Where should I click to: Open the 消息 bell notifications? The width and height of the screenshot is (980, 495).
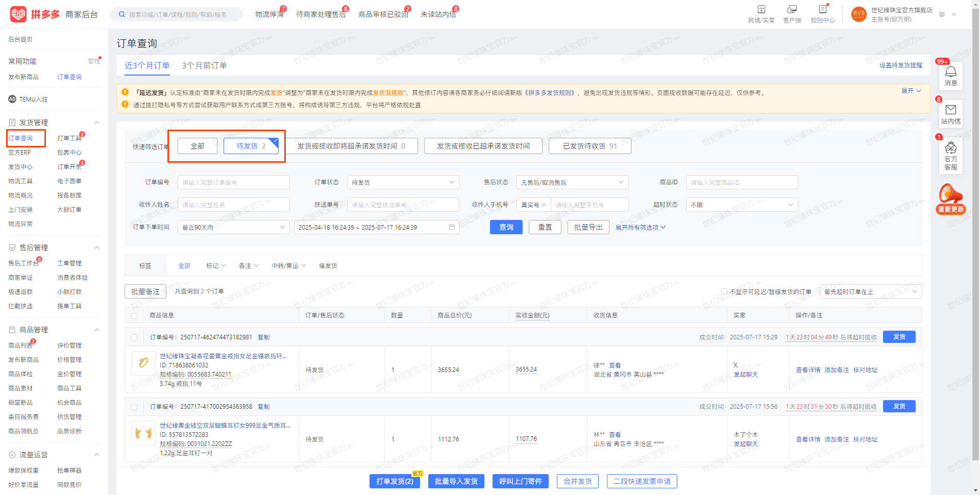pyautogui.click(x=950, y=72)
